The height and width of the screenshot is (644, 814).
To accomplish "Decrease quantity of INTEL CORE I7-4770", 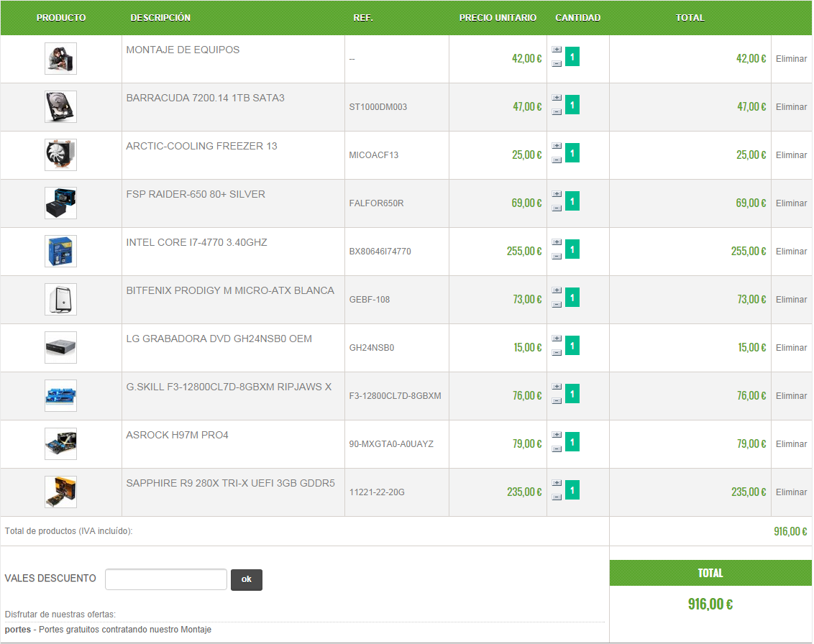I will (557, 257).
